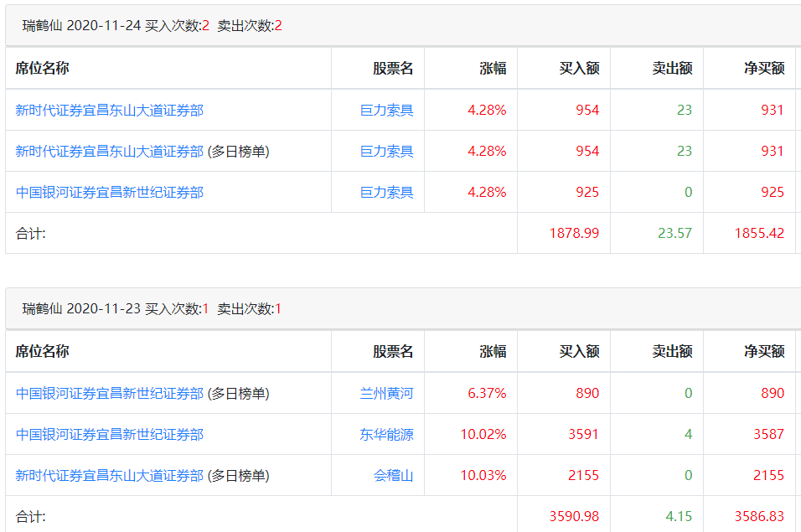Viewport: 801px width, 532px height.
Task: Open 中国银河证券 seat link in 兰州黄河 row
Action: [x=109, y=393]
